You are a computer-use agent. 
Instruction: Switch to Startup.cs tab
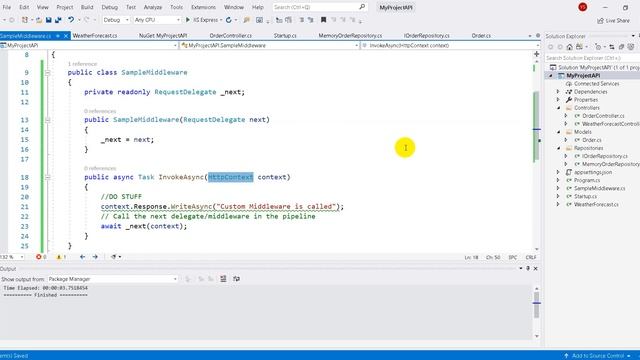tap(285, 36)
